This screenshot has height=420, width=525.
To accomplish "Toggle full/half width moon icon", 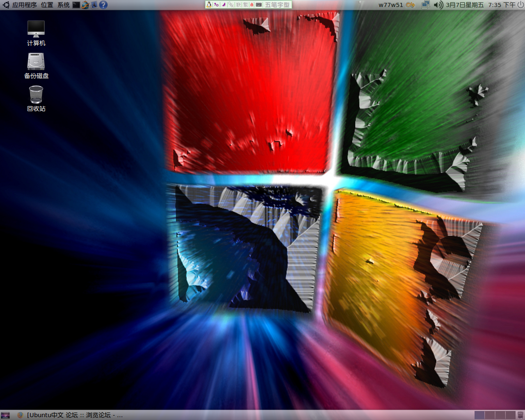I will click(224, 5).
